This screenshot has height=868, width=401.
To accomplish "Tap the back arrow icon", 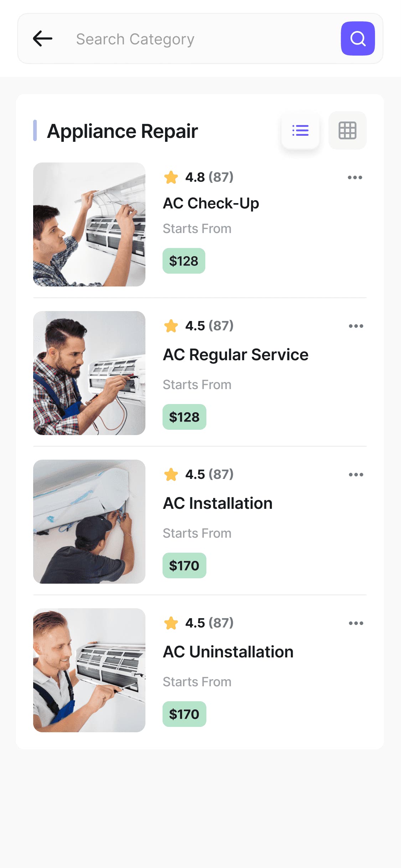I will click(43, 38).
